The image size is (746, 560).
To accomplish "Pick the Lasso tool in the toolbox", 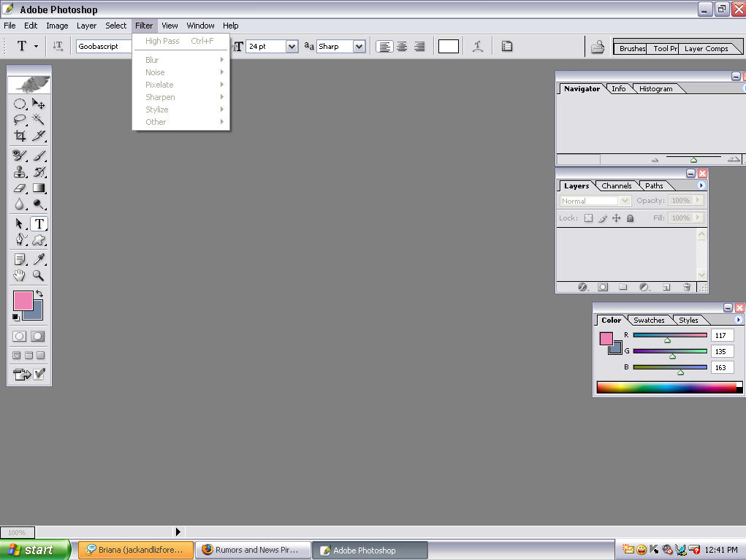I will point(20,119).
